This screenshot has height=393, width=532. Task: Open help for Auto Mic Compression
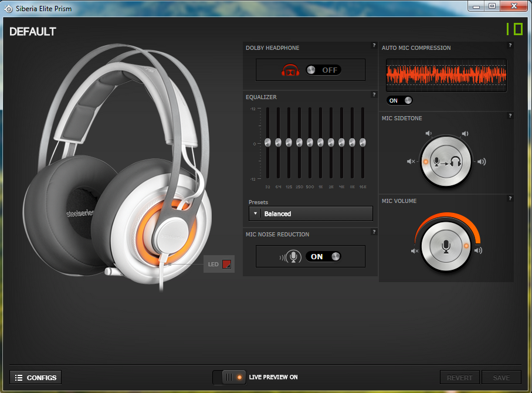(x=510, y=45)
